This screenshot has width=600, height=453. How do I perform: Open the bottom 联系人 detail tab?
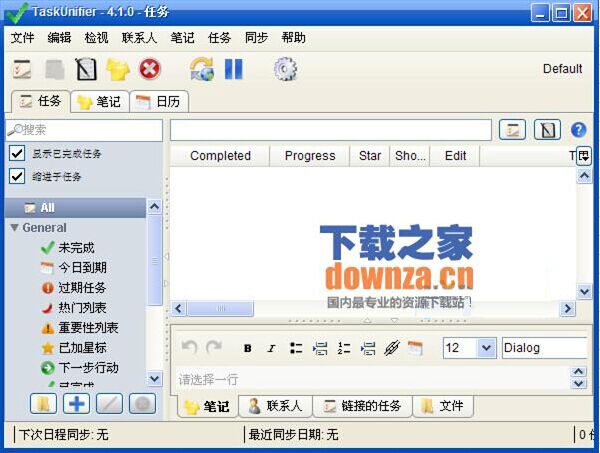(276, 406)
